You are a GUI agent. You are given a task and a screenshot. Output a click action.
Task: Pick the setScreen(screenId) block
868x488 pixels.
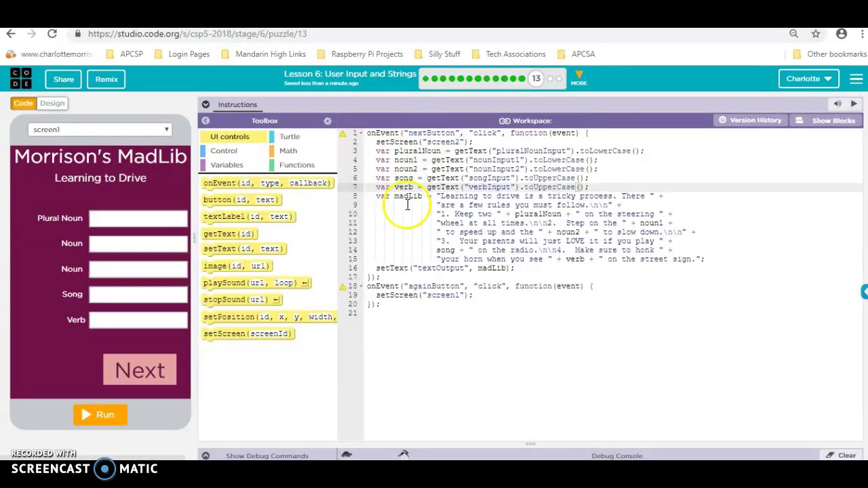point(248,333)
